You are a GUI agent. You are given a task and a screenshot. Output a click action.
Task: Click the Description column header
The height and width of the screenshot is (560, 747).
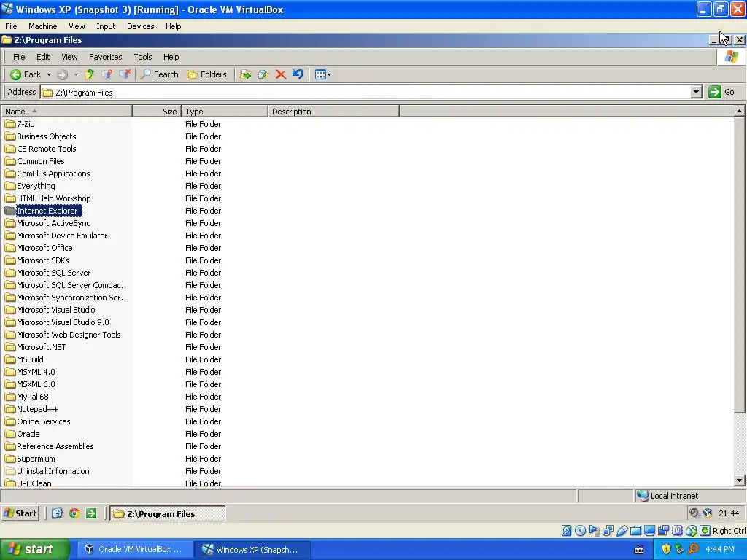pos(333,112)
